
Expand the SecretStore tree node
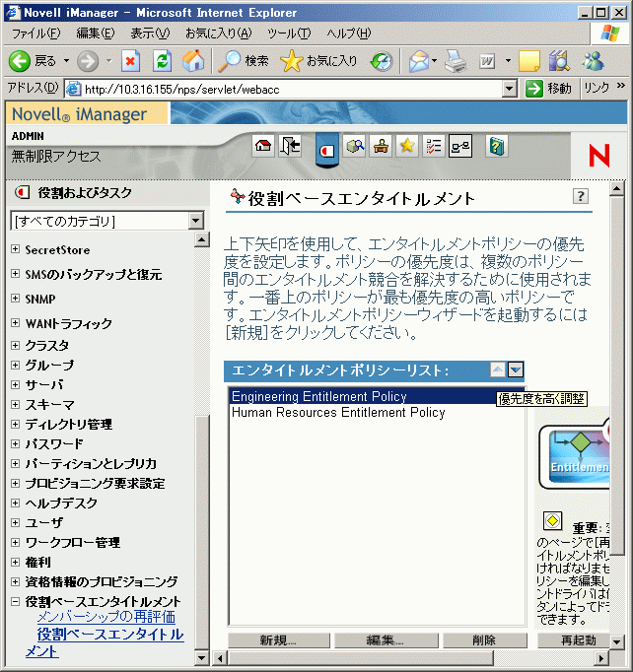point(16,249)
